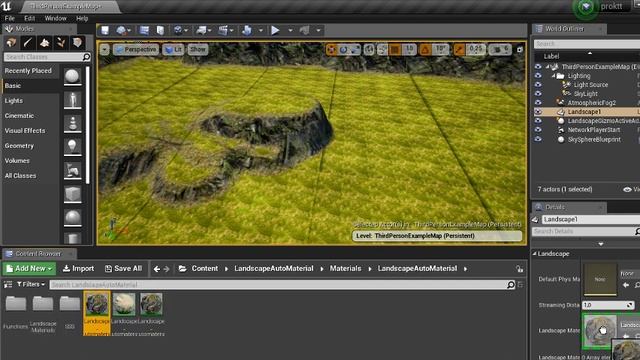Screen dimensions: 640x360
Task: Click the Streaming Distance 1.0 value field
Action: point(608,305)
